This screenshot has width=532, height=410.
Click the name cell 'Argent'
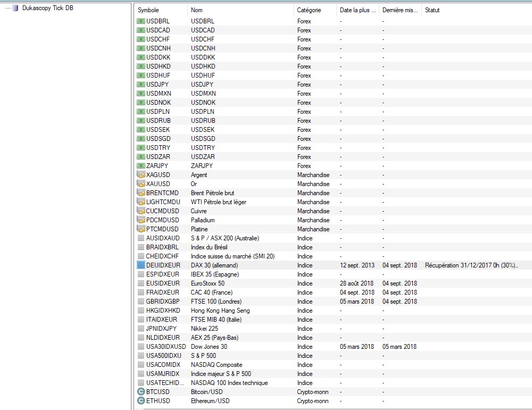[x=199, y=175]
